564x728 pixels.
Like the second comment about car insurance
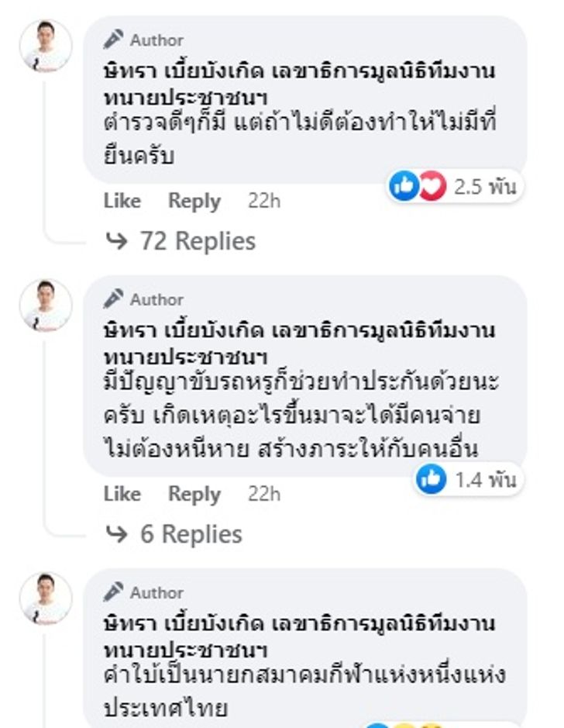122,494
